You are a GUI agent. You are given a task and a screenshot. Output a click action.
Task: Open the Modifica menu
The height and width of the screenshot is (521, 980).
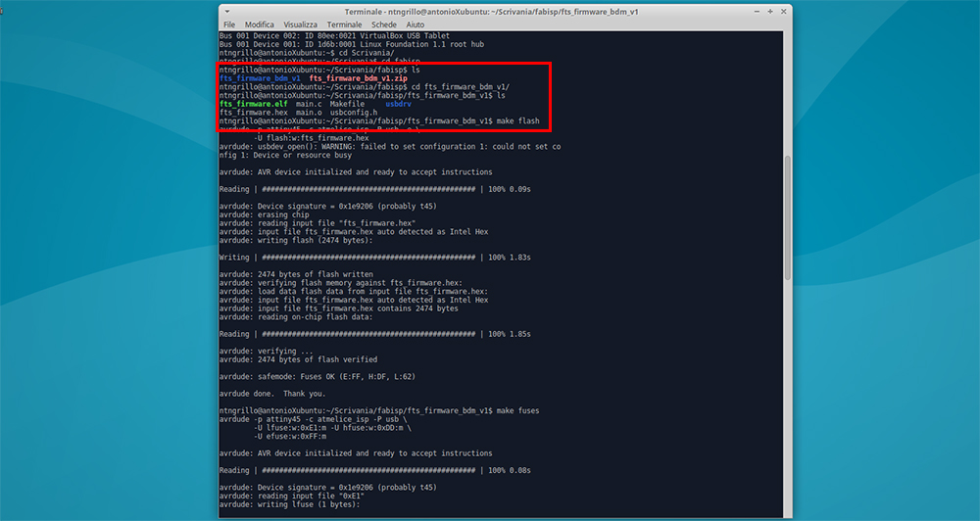(x=260, y=24)
